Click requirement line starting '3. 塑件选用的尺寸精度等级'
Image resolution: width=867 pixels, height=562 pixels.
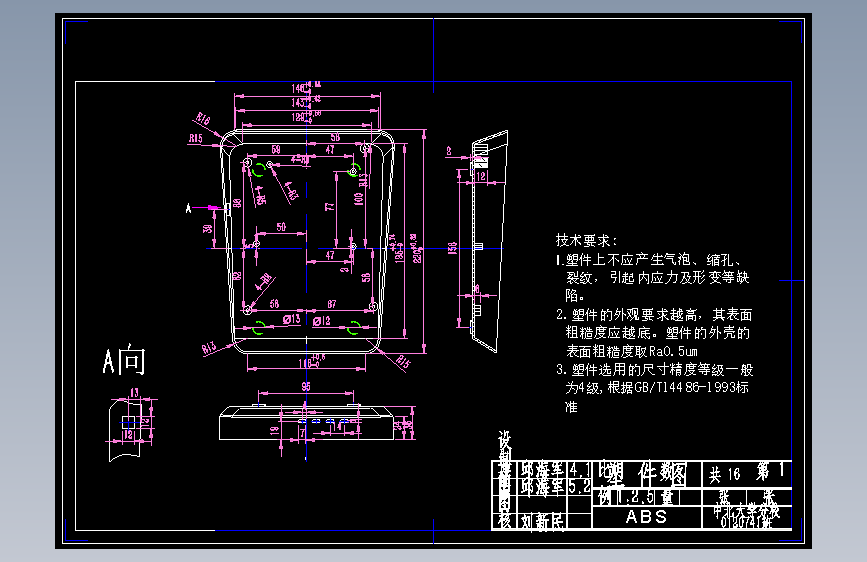[x=655, y=370]
